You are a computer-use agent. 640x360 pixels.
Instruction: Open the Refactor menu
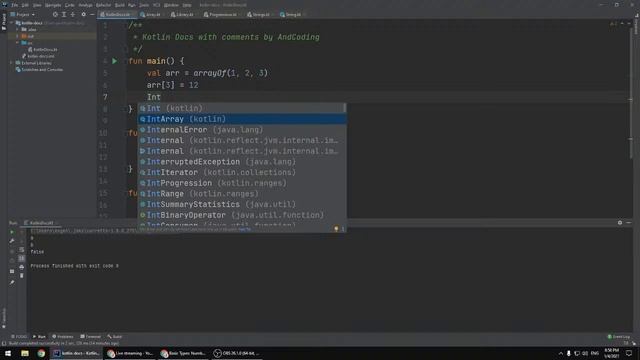[103, 5]
